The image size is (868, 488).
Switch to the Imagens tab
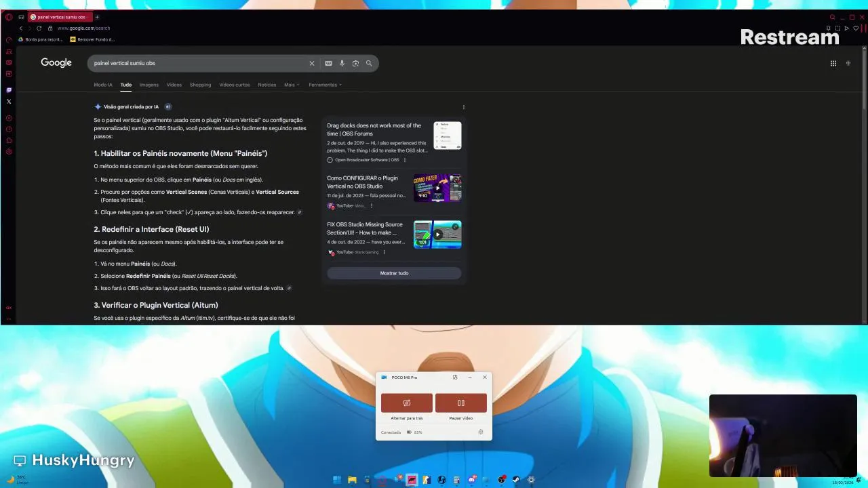(x=149, y=85)
